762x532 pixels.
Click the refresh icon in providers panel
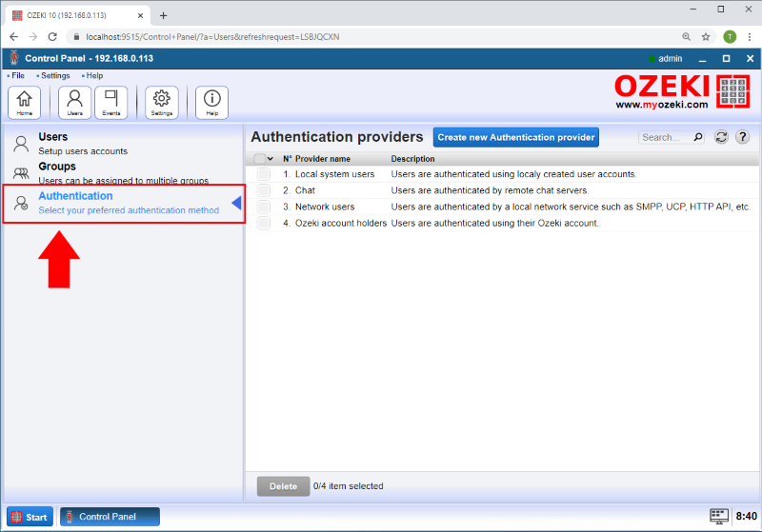[x=721, y=137]
